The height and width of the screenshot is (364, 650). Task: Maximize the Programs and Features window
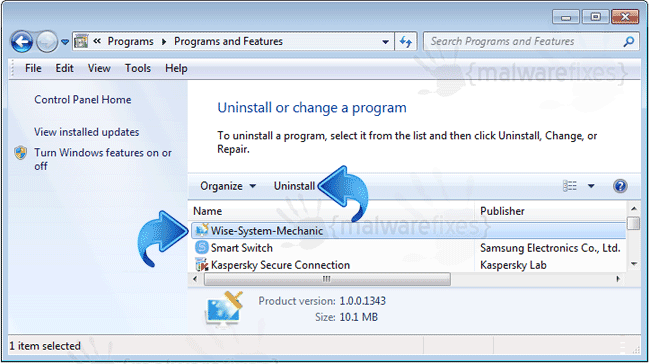pyautogui.click(x=596, y=17)
